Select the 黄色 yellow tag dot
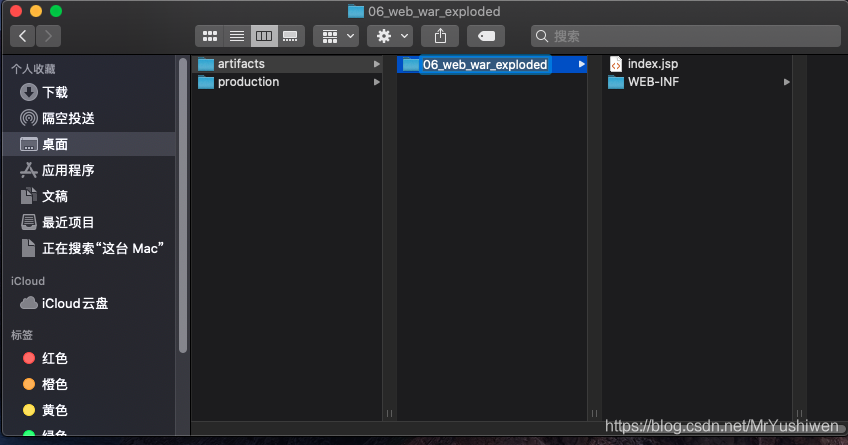 pos(29,410)
